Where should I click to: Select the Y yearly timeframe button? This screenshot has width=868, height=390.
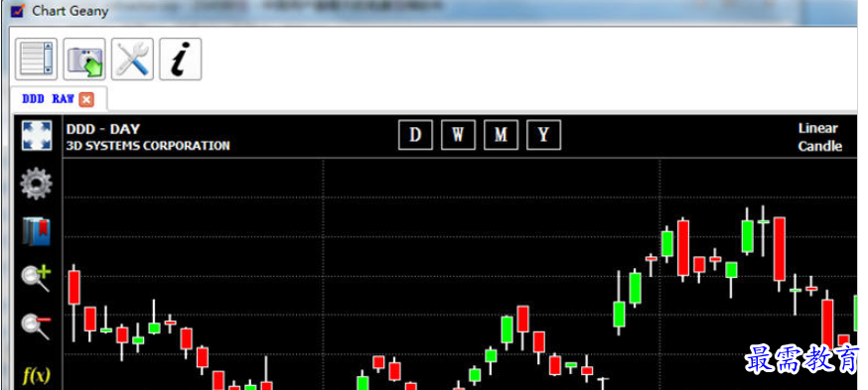[543, 135]
